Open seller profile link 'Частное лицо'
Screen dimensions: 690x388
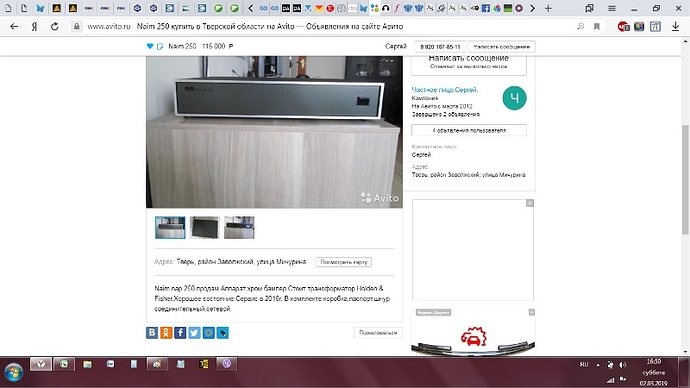(444, 90)
